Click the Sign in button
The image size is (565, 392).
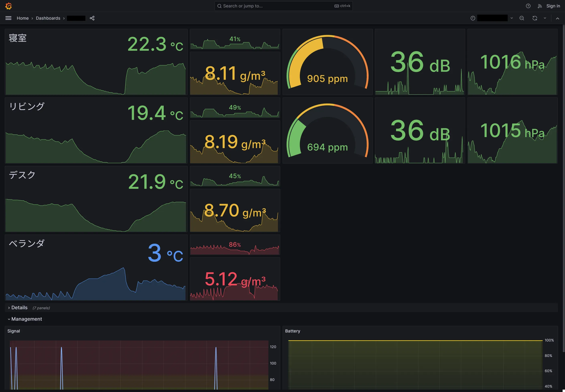(x=553, y=6)
